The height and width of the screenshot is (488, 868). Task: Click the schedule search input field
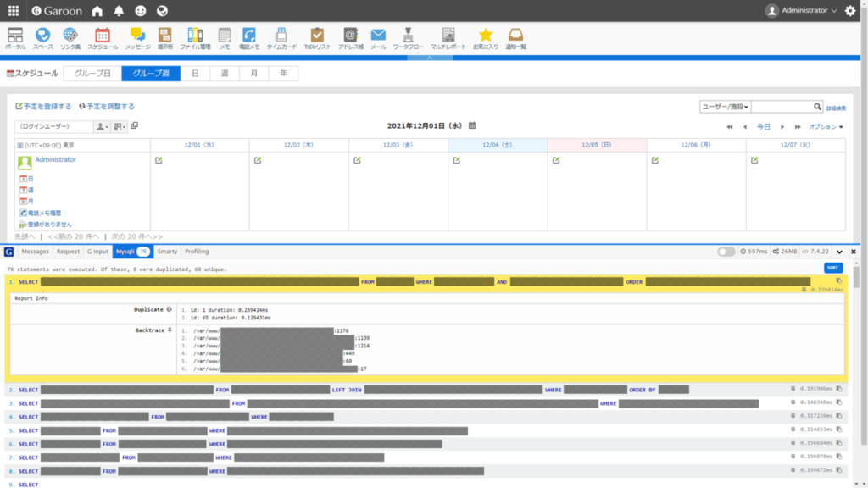point(782,106)
